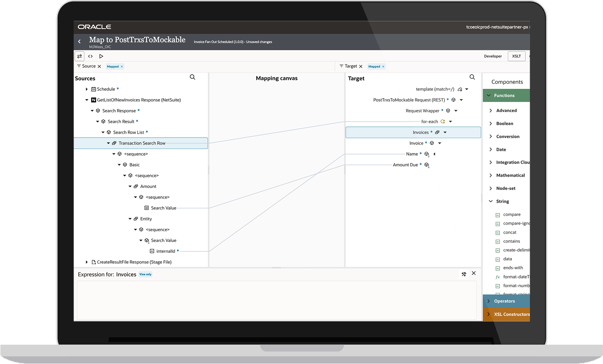Open the for-each target dropdown arrow
This screenshot has height=364, width=603.
pyautogui.click(x=450, y=122)
